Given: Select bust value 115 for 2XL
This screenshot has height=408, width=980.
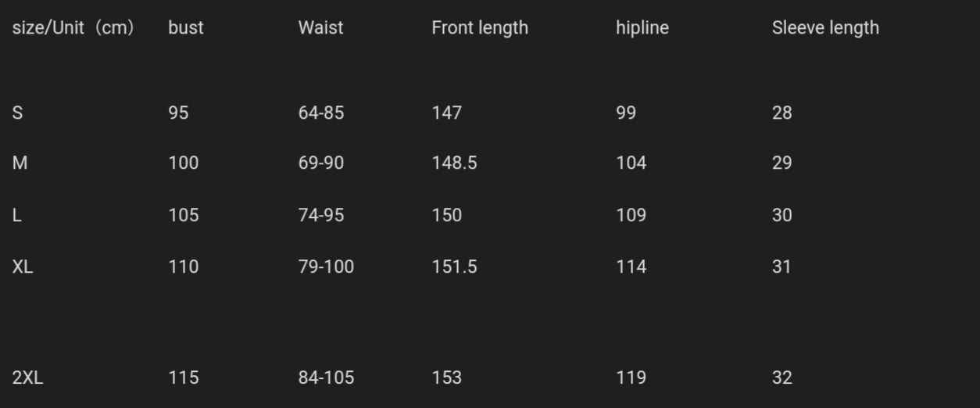Looking at the screenshot, I should point(183,378).
